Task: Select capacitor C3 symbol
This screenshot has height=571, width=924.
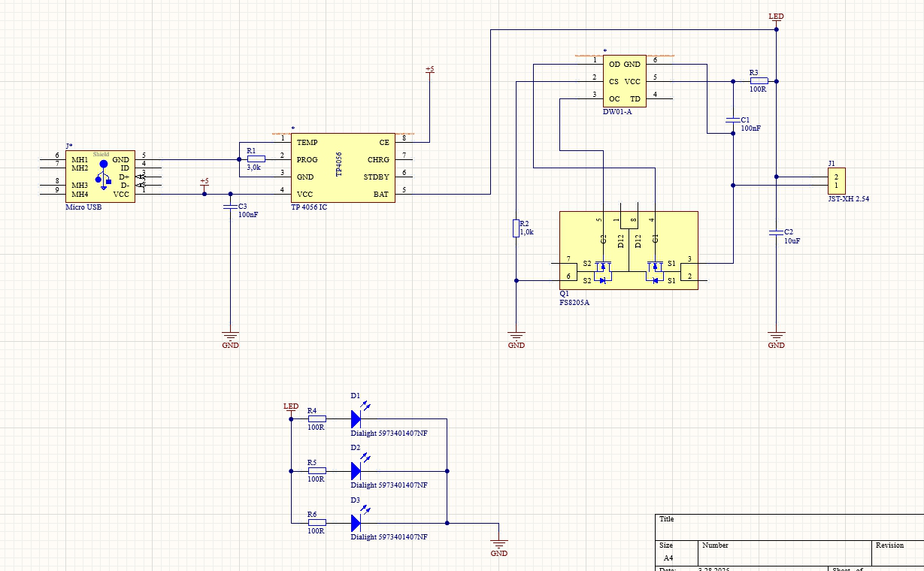Action: 230,207
